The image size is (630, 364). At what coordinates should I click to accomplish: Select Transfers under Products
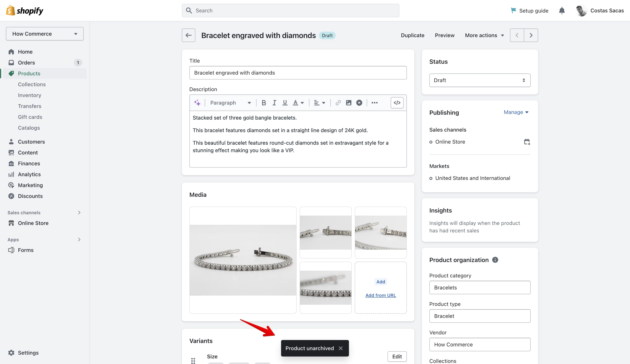tap(30, 106)
